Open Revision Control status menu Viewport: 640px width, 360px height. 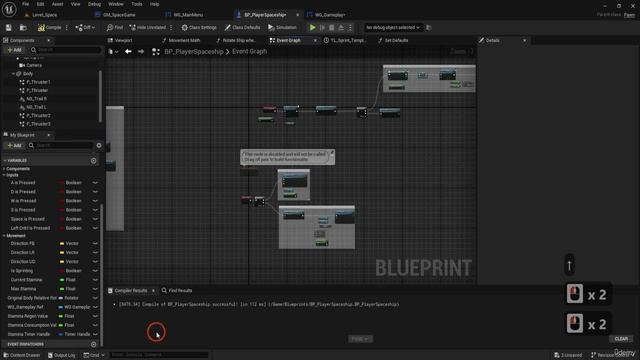tap(613, 355)
